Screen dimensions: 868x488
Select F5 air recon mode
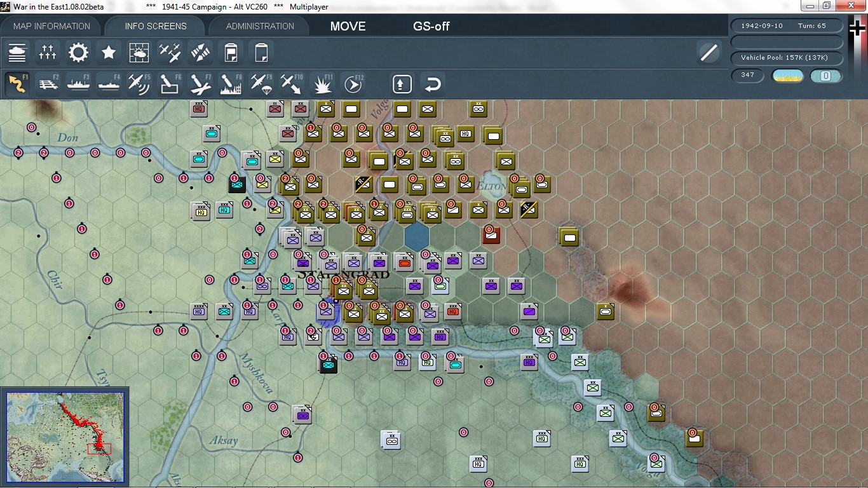[139, 84]
